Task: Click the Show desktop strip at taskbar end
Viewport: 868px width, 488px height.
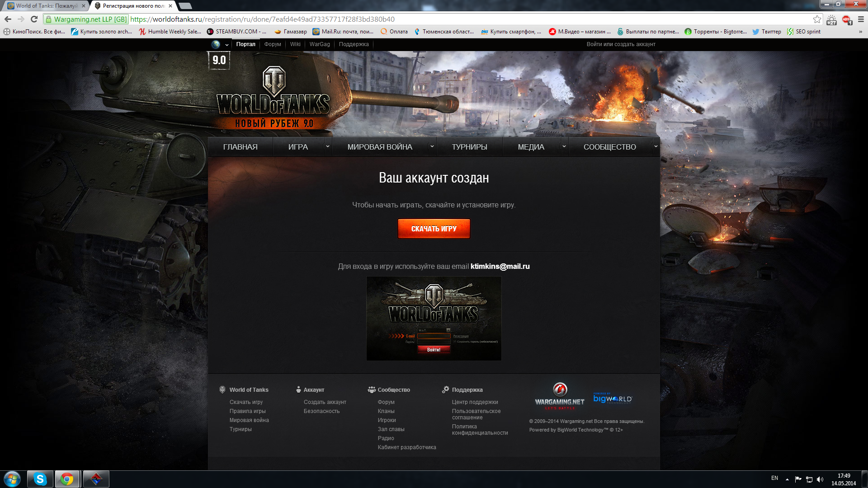Action: [x=864, y=479]
